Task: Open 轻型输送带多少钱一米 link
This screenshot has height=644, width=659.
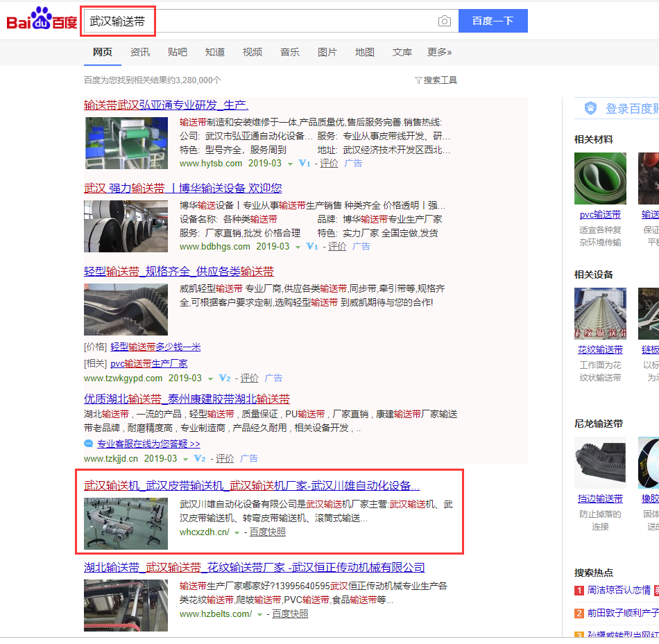Action: point(155,347)
